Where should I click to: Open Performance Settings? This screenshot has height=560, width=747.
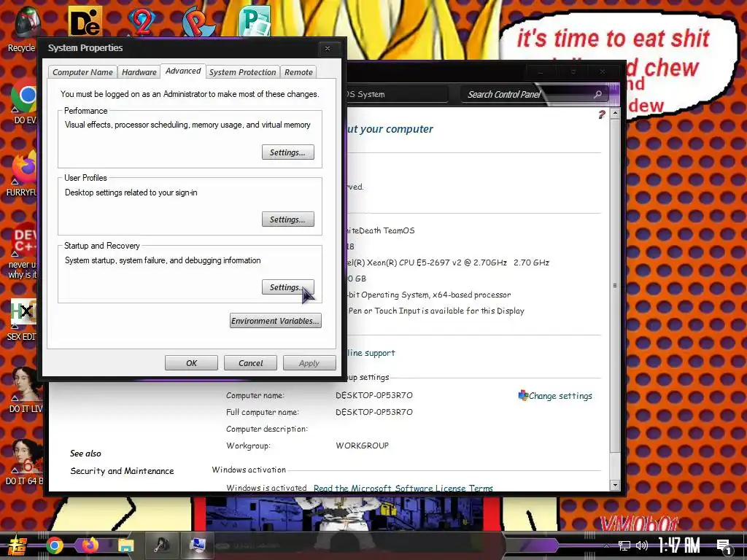(x=287, y=152)
